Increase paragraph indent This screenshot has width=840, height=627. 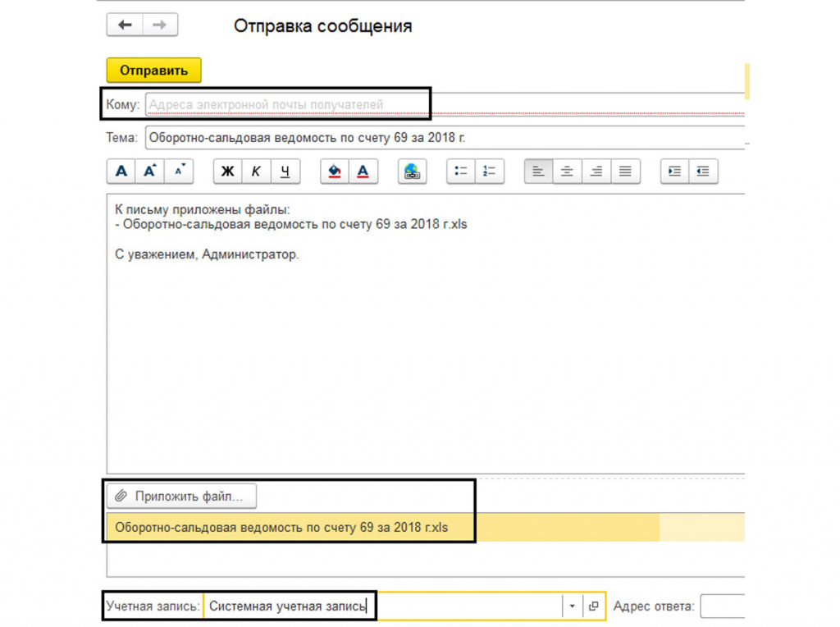point(674,172)
